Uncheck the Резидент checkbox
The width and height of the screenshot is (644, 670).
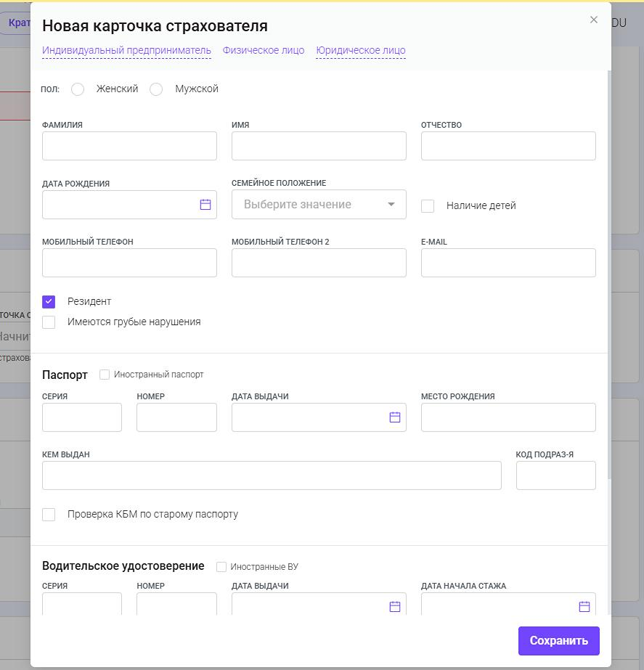(49, 302)
